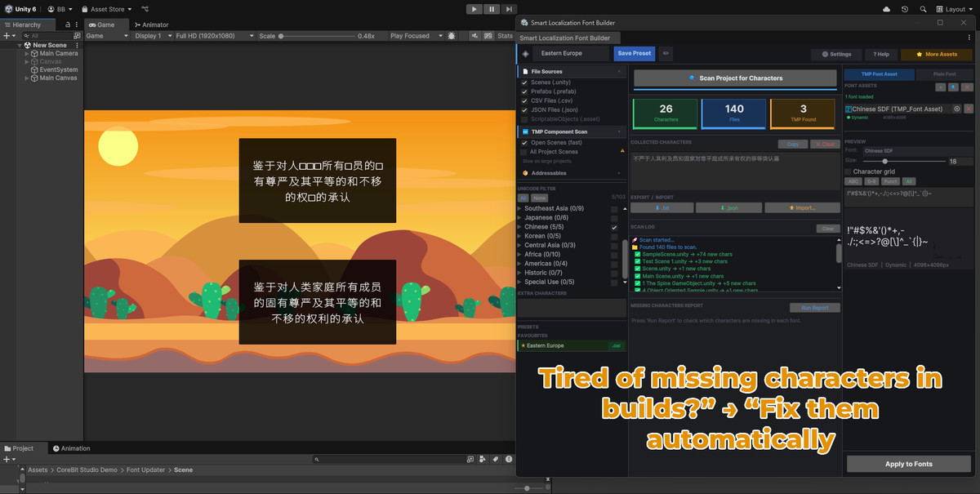
Task: Click target icon on Chinese SDF font
Action: [x=956, y=109]
